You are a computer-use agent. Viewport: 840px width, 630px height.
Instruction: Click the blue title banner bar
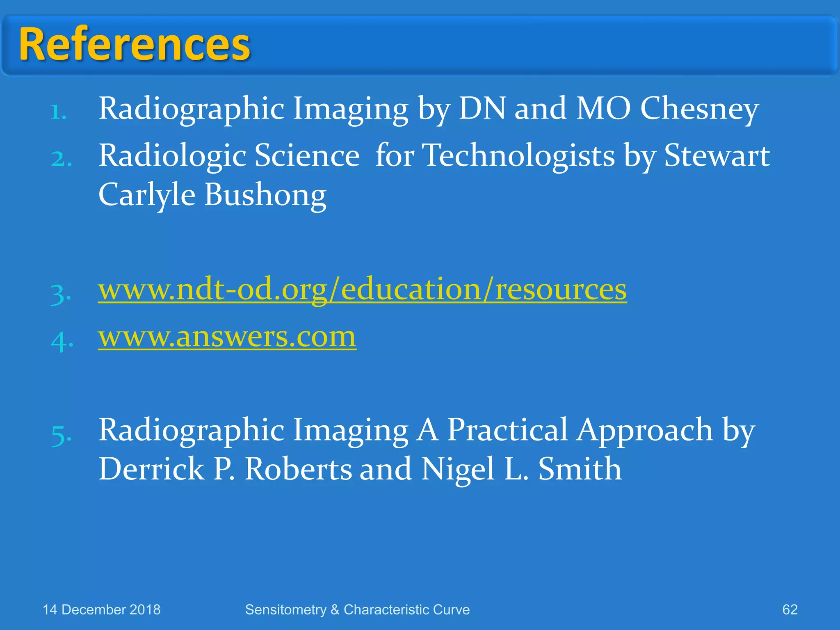[533, 45]
